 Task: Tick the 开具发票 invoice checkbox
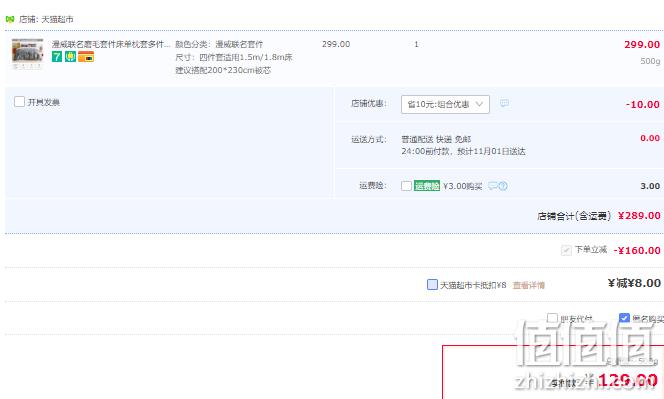coord(19,102)
